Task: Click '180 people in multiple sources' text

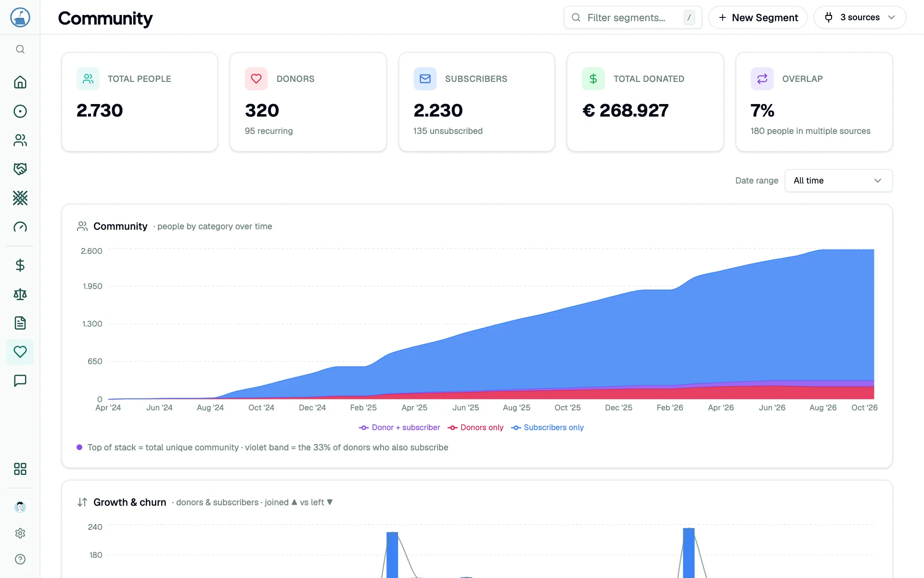Action: [x=810, y=131]
